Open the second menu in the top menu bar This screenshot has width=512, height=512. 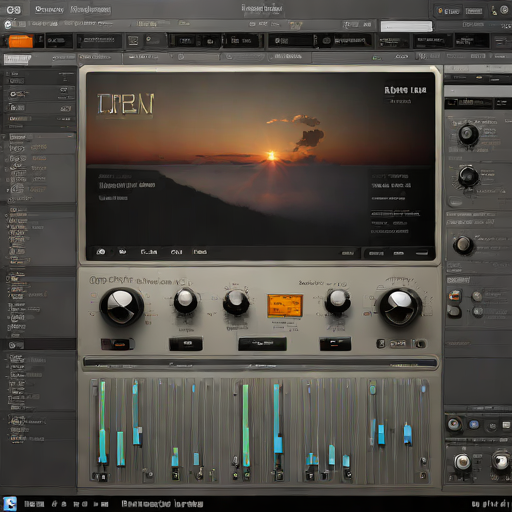[90, 9]
